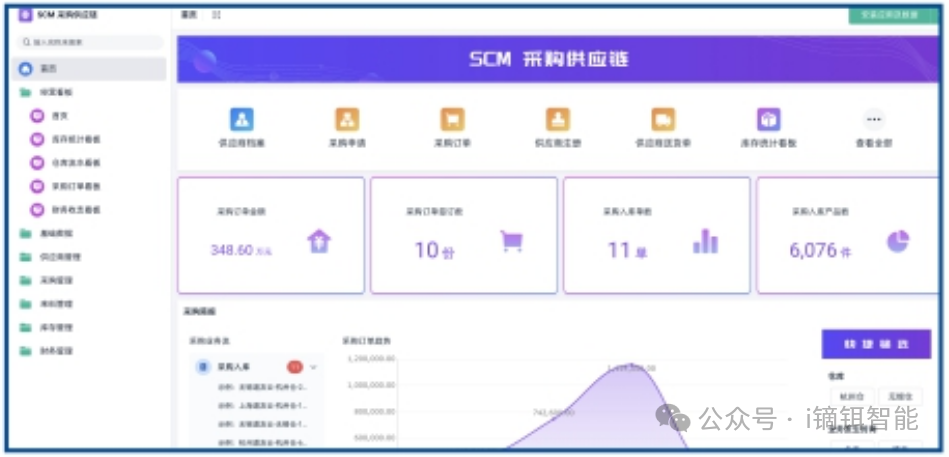
Task: Click the sidebar menu search field
Action: click(x=92, y=42)
